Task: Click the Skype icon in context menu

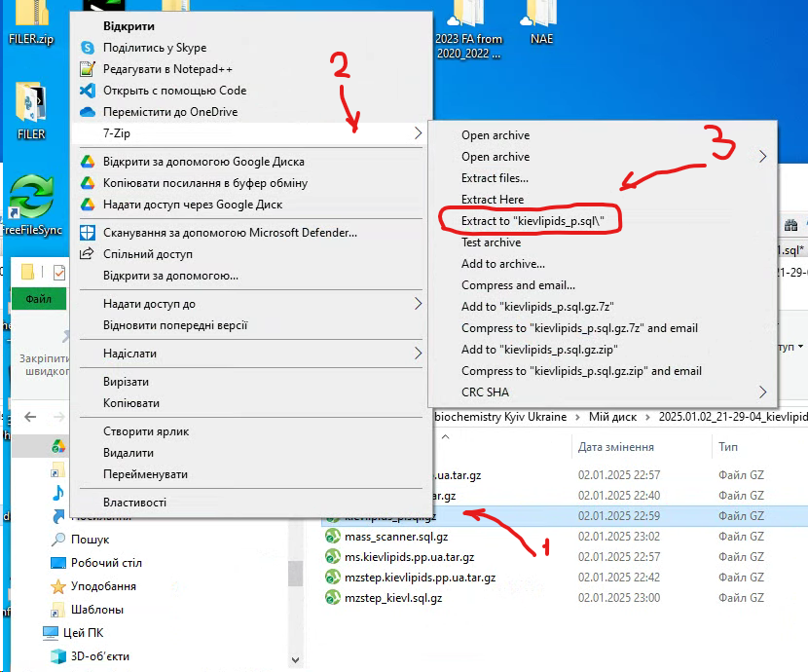Action: click(87, 48)
